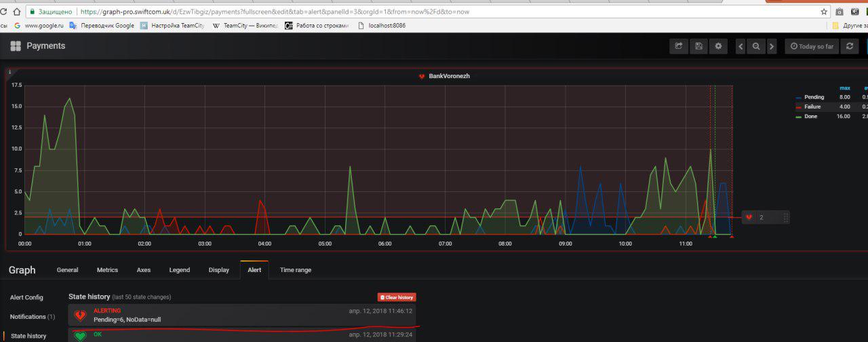This screenshot has width=868, height=342.
Task: Click the first browser extension icon
Action: click(840, 12)
